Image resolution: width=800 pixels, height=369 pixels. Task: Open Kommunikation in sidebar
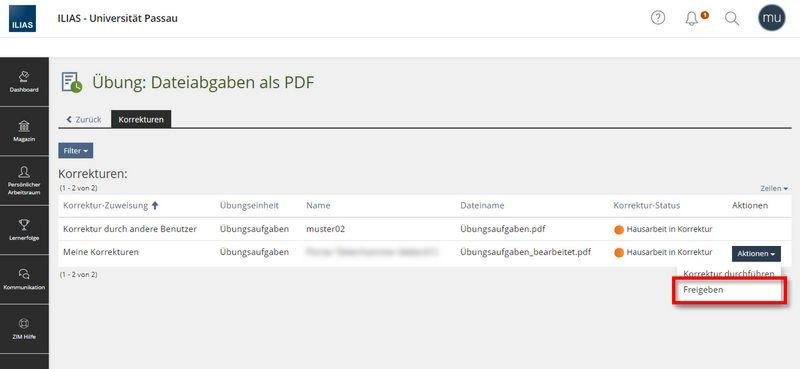pos(24,279)
